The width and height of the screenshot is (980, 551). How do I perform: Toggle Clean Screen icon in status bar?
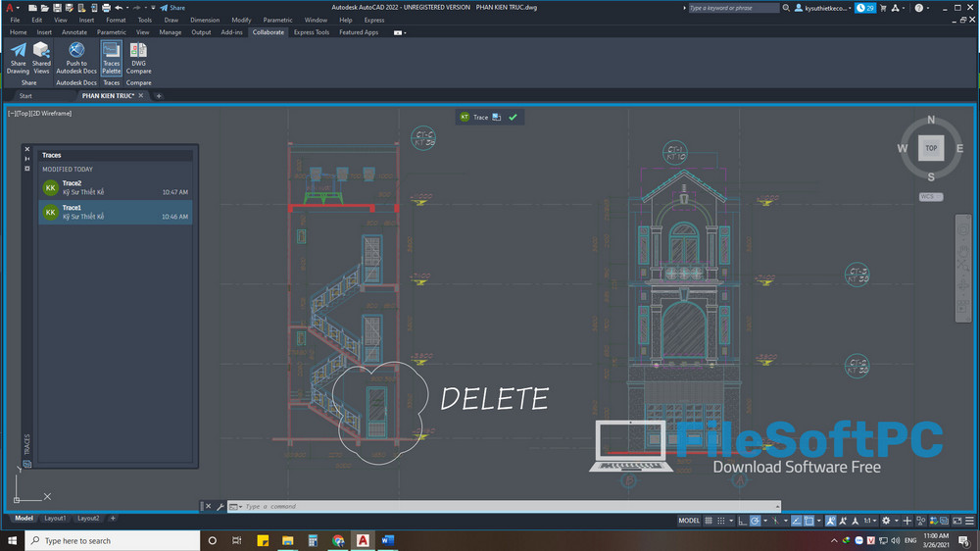956,521
